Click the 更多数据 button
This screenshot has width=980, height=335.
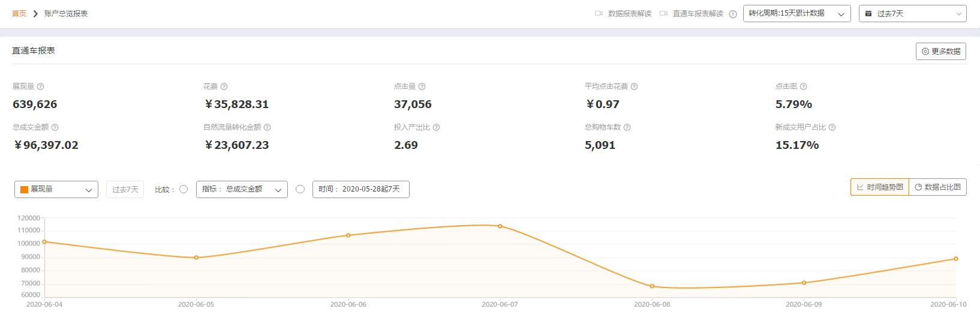click(x=941, y=52)
